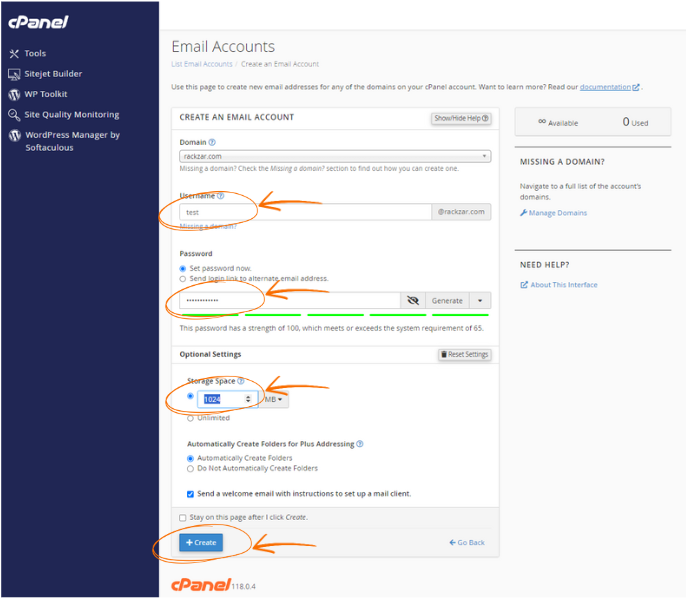Open WordPress Manager by Softaculous
The image size is (686, 600).
click(72, 141)
